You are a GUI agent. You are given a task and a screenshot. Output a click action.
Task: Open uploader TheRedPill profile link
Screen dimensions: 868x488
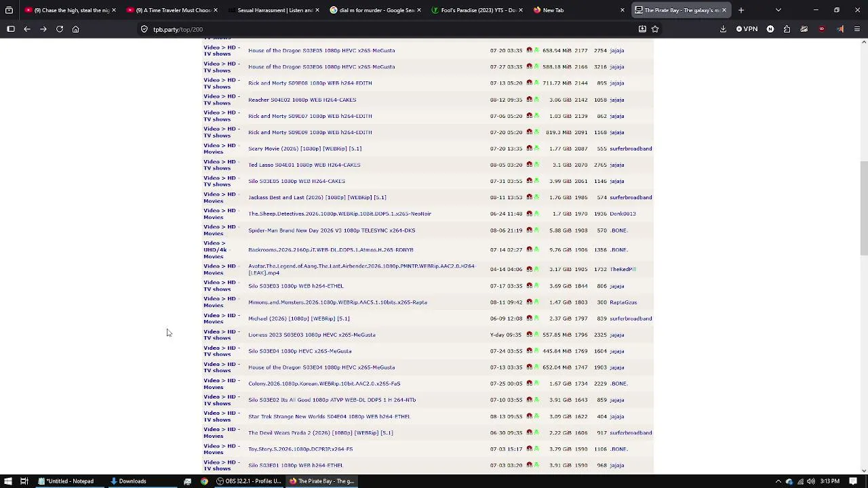pos(623,269)
